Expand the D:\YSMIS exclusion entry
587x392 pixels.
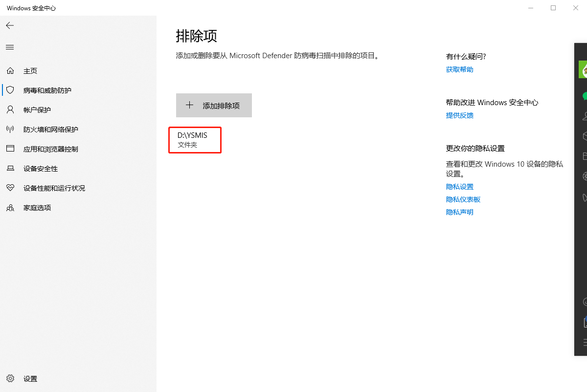pos(195,140)
